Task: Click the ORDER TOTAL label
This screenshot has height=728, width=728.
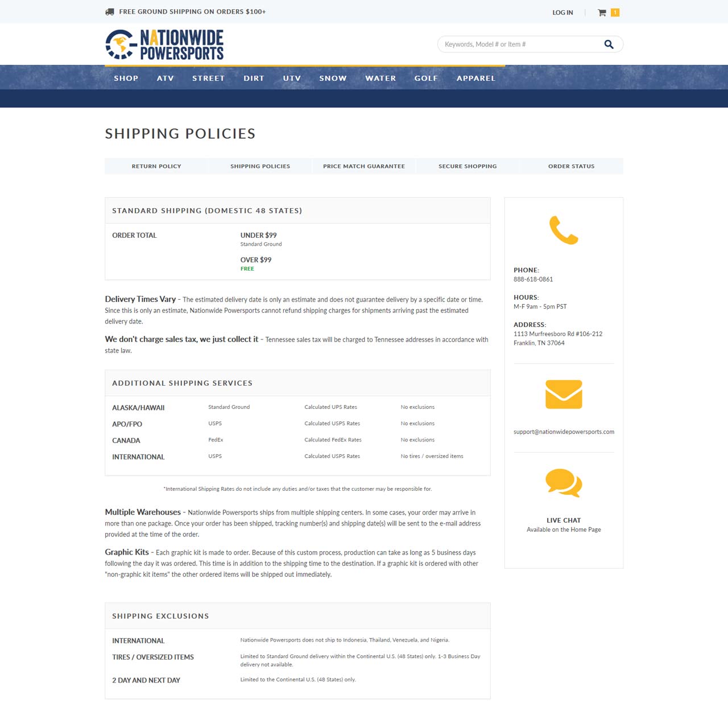Action: click(134, 235)
